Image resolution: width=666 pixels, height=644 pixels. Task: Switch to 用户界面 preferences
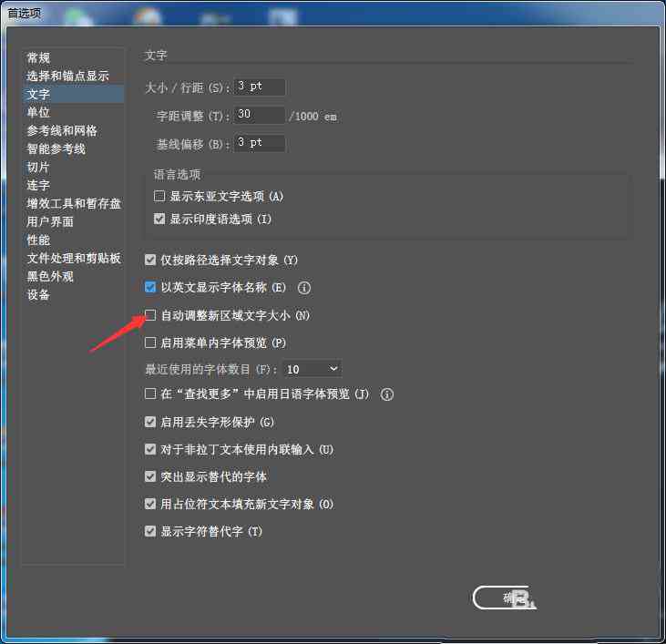[50, 222]
